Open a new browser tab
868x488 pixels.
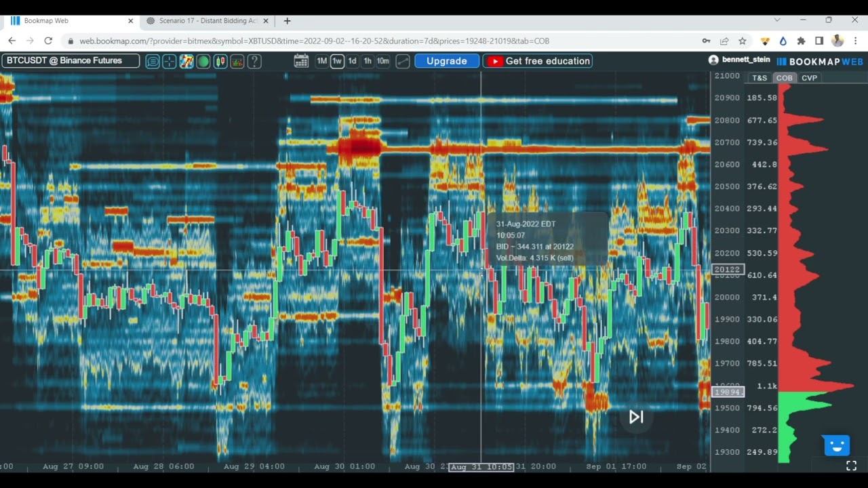288,21
